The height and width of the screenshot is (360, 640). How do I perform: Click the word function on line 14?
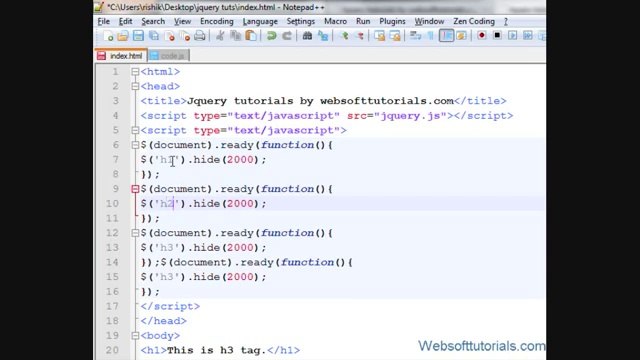coord(307,262)
